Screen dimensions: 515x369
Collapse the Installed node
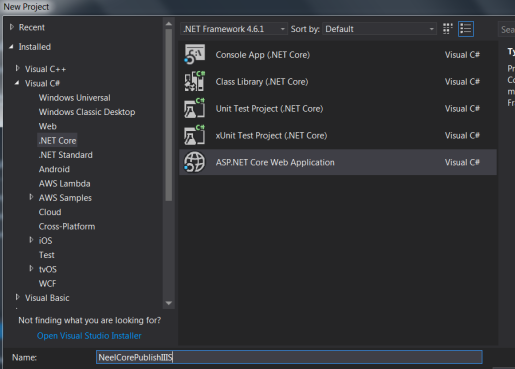point(11,47)
